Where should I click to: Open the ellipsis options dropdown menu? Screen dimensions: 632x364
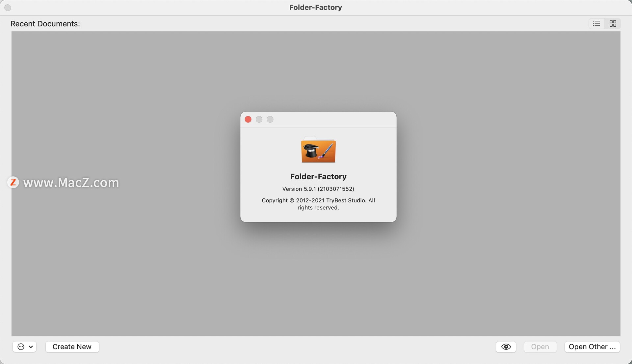pos(25,347)
